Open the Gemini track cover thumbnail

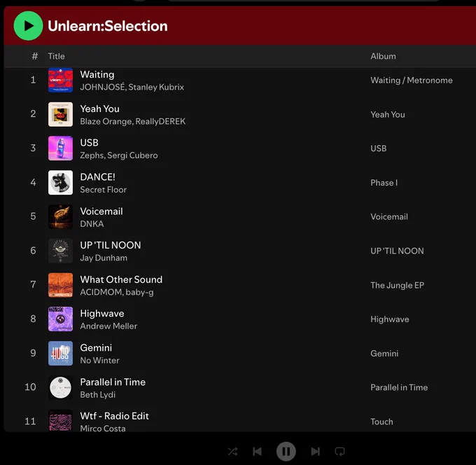coord(60,353)
